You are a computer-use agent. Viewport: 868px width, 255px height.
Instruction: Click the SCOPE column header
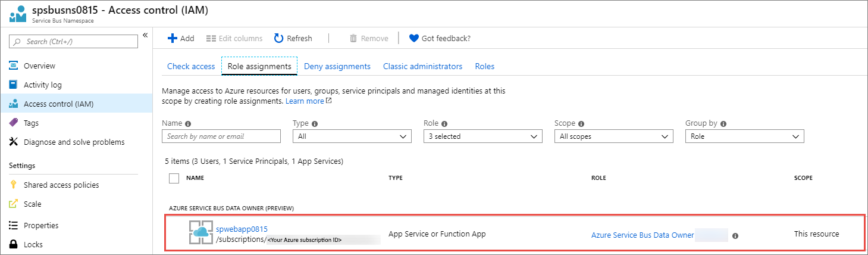click(x=803, y=178)
